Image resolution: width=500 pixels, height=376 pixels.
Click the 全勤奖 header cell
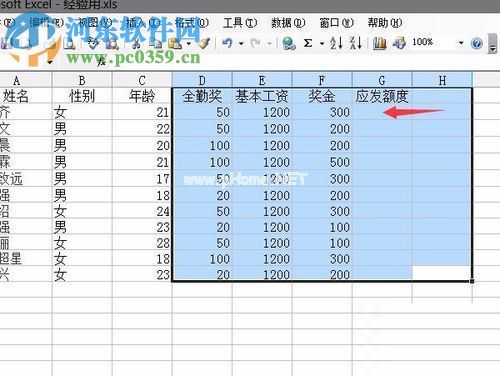click(x=202, y=96)
